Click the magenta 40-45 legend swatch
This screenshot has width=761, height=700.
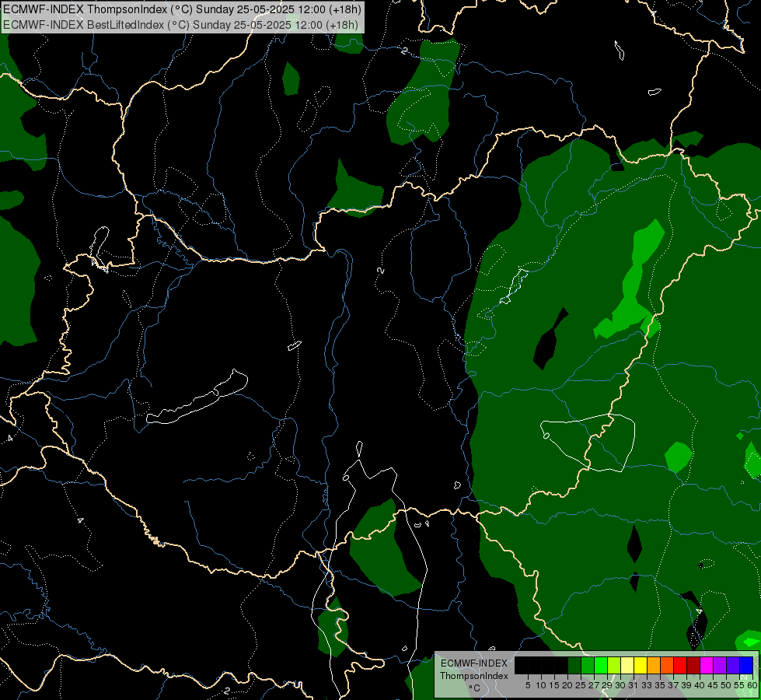coord(707,665)
